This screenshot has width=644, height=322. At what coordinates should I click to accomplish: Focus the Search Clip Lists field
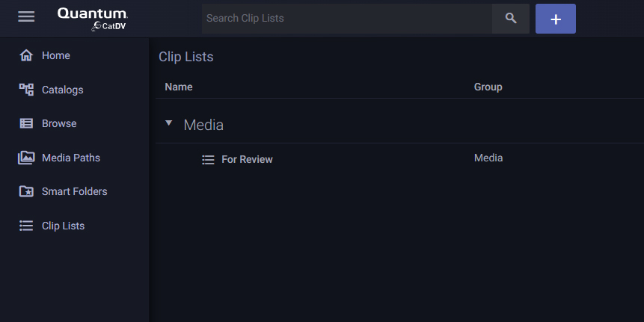[346, 19]
